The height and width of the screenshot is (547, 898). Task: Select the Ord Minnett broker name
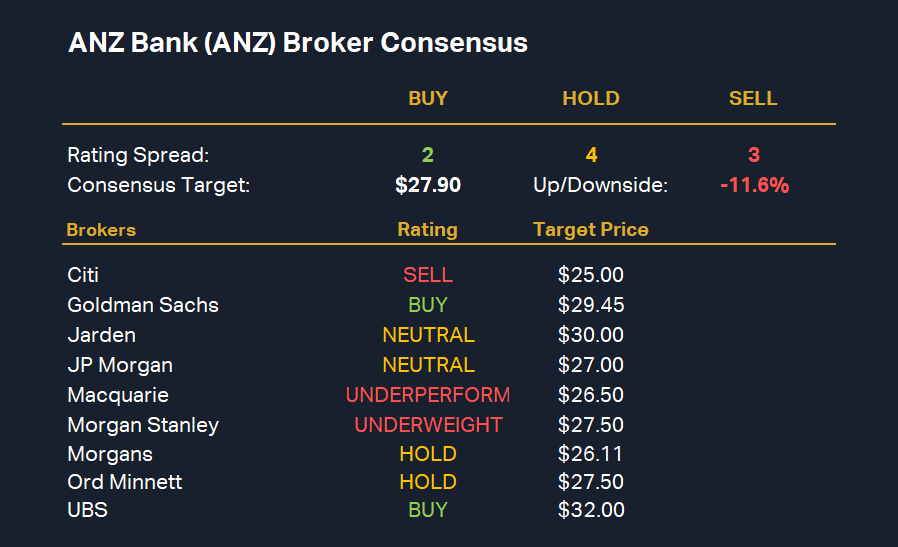point(125,482)
